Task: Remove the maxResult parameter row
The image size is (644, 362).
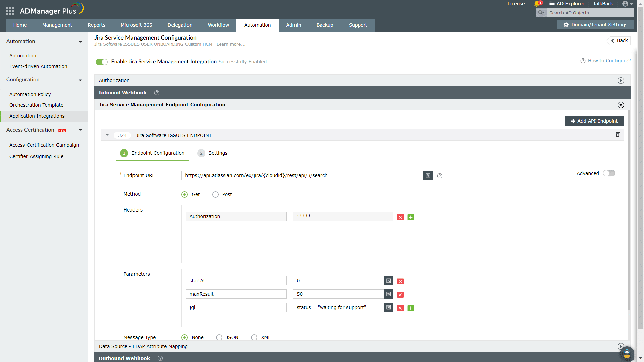Action: coord(400,295)
